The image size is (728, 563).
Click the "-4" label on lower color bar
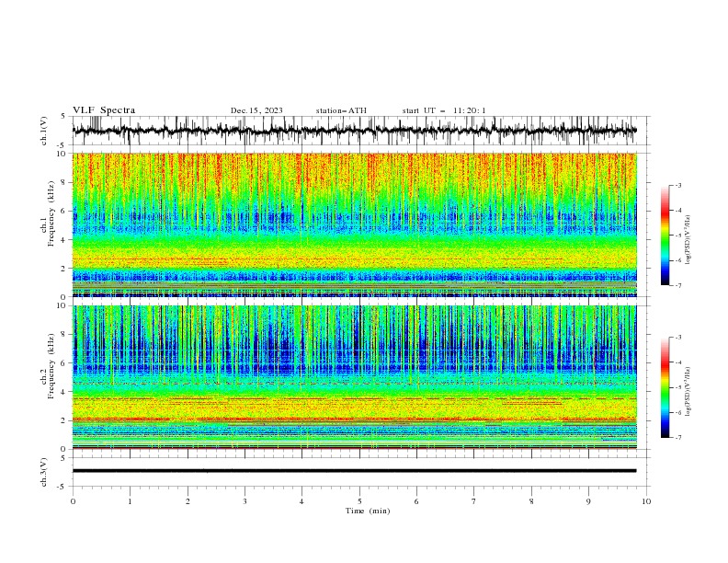click(x=677, y=362)
